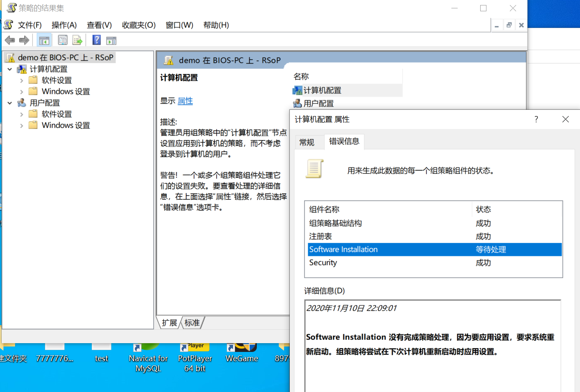This screenshot has width=580, height=392.
Task: Select the Security component row
Action: [323, 263]
